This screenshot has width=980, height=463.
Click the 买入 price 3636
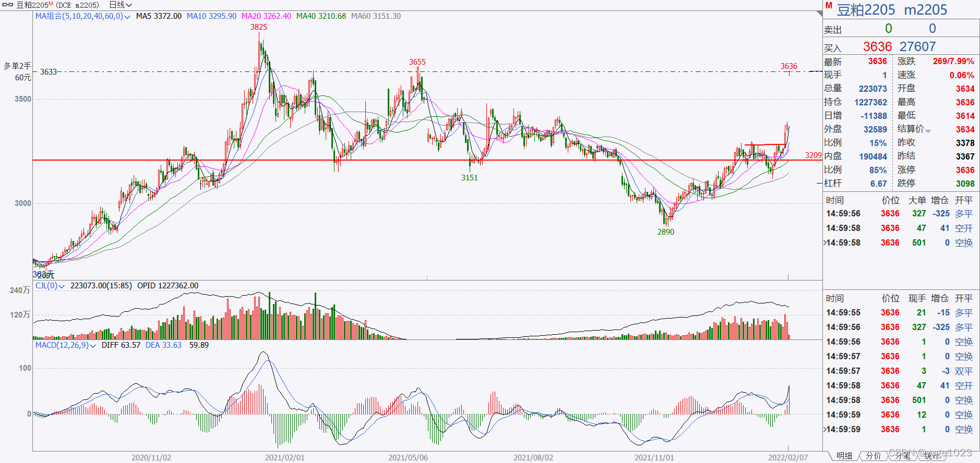tap(877, 46)
